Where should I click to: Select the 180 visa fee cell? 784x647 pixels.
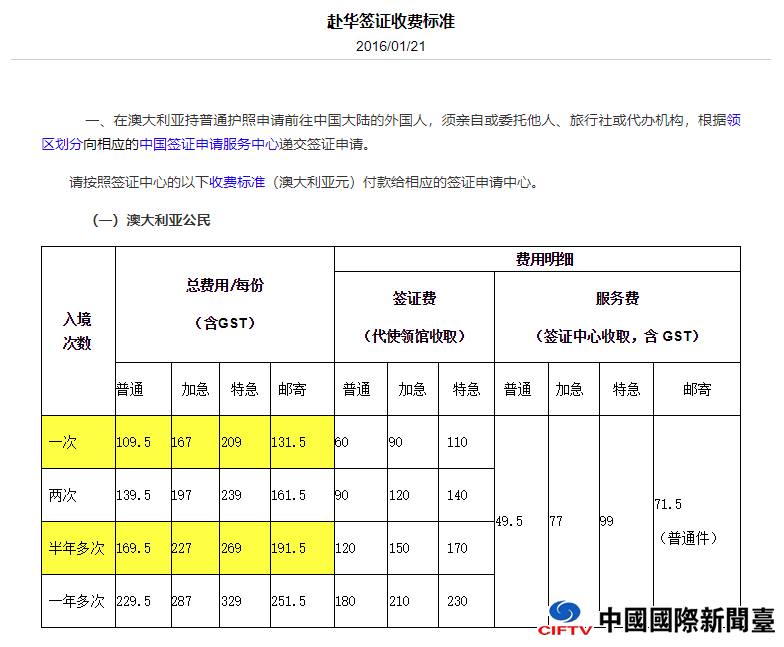coord(361,601)
